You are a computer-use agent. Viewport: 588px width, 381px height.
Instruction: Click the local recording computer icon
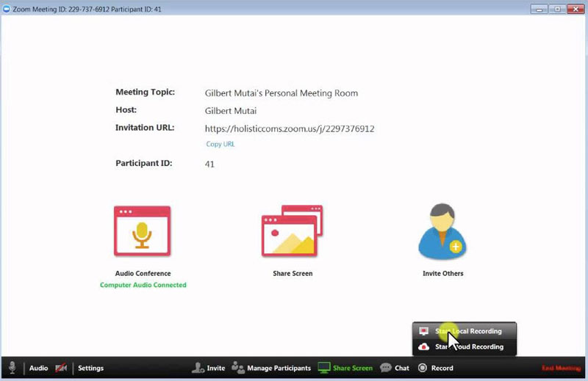[x=423, y=331]
